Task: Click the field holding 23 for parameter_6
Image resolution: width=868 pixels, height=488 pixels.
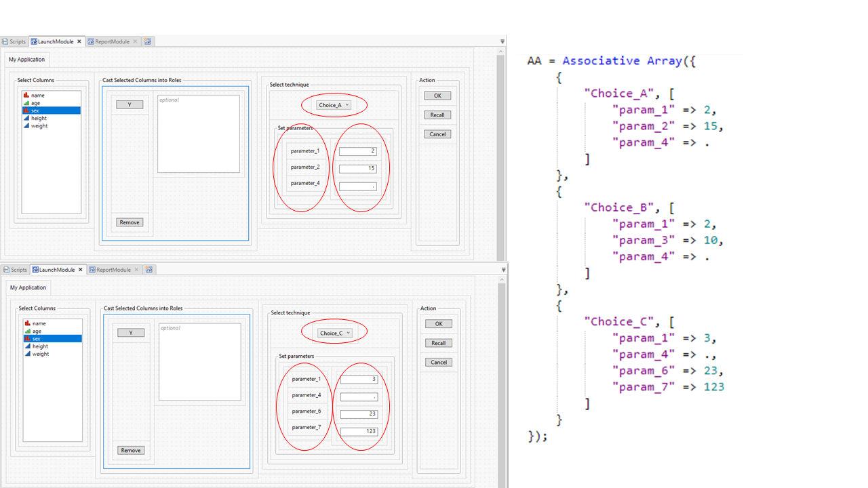Action: [359, 415]
